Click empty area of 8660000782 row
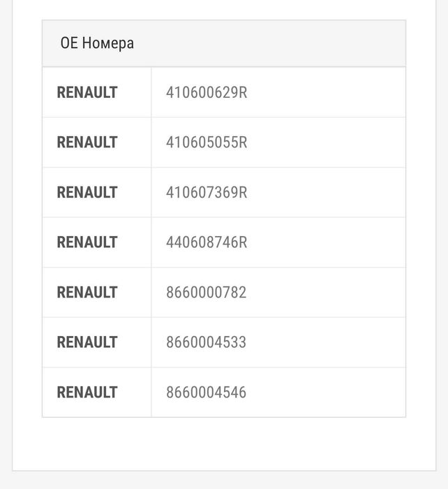 coord(326,292)
